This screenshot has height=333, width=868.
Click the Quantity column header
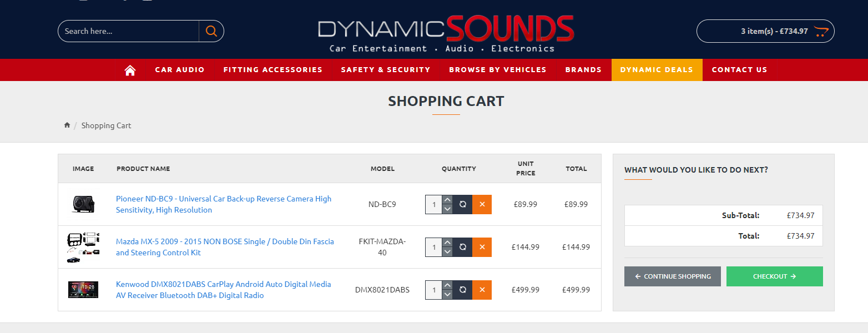point(459,169)
